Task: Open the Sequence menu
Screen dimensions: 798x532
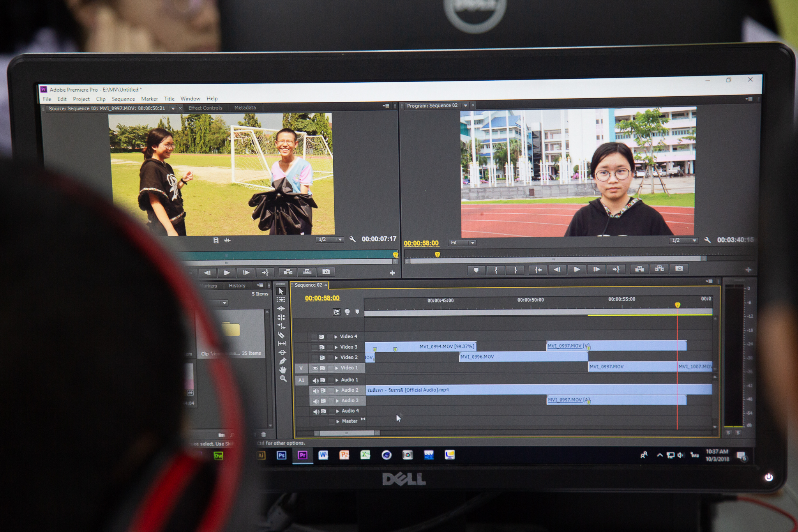Action: coord(123,99)
